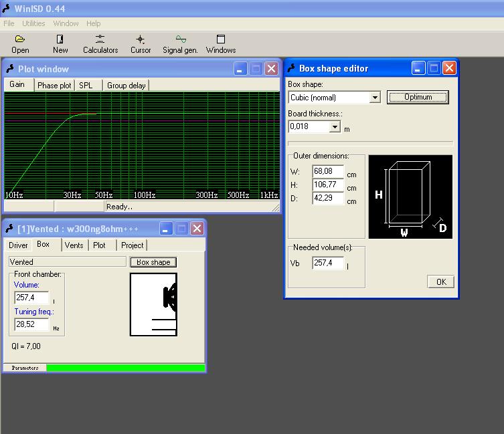The image size is (504, 434).
Task: Click the outer width W field
Action: [328, 171]
